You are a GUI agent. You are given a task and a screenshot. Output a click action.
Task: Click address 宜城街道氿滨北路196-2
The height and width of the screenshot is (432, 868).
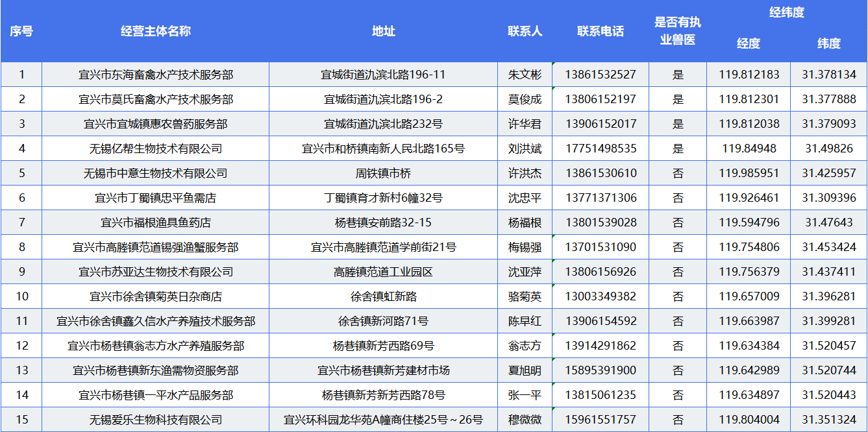384,99
